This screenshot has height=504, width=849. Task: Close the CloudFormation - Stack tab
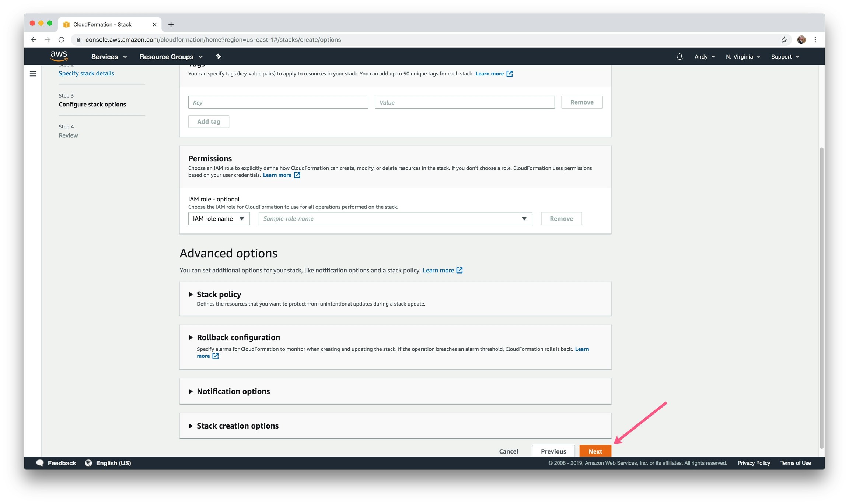coord(154,24)
